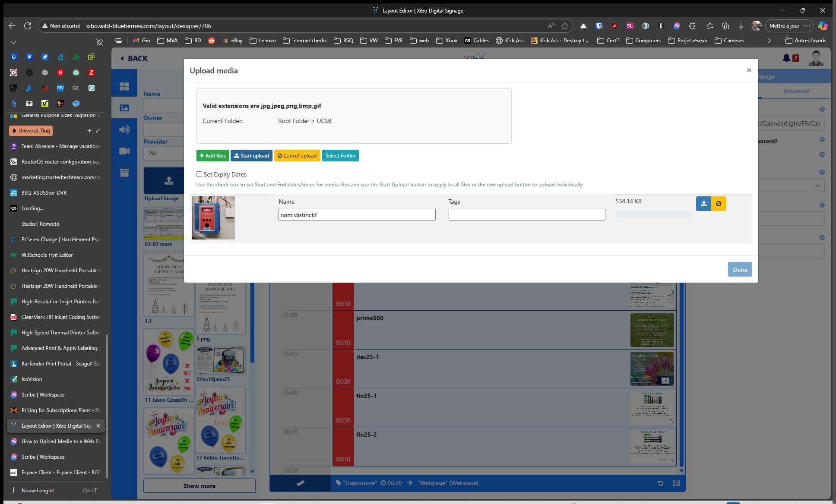836x504 pixels.
Task: Open the video library sidebar icon
Action: coord(124,151)
